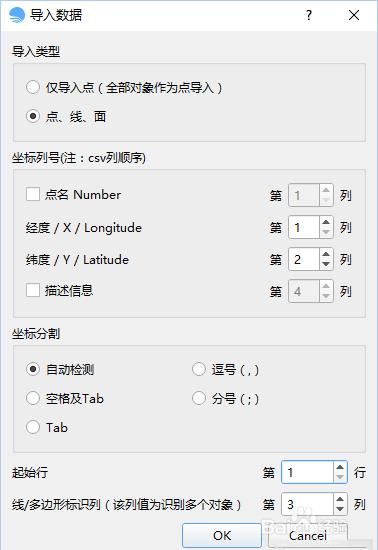Choose 逗号 (,) as separator

coord(199,369)
